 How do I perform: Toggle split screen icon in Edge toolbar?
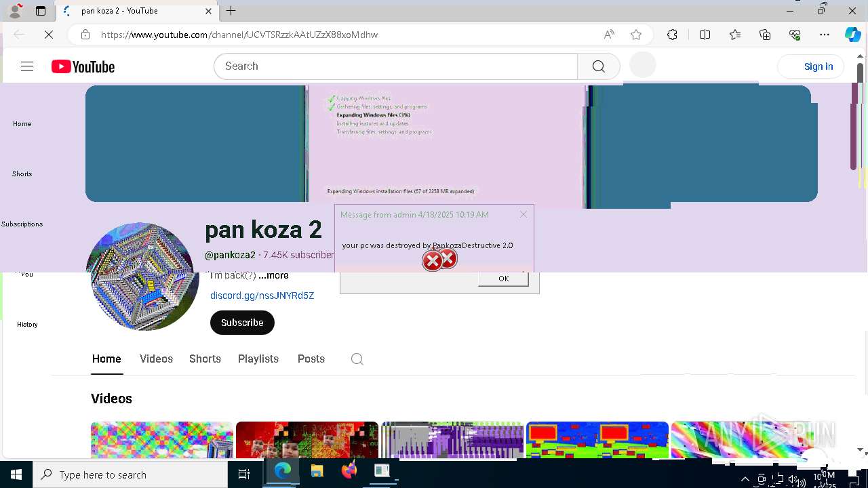pyautogui.click(x=705, y=35)
